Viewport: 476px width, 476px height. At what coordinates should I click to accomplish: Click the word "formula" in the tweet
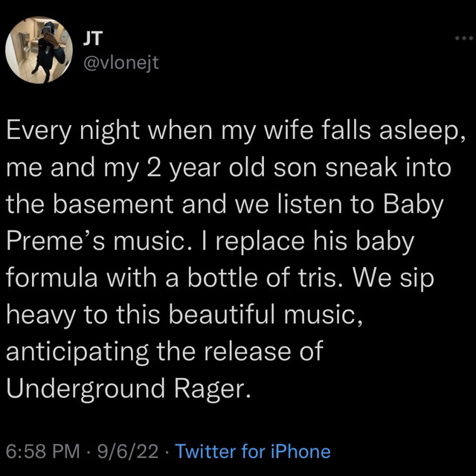tap(52, 278)
